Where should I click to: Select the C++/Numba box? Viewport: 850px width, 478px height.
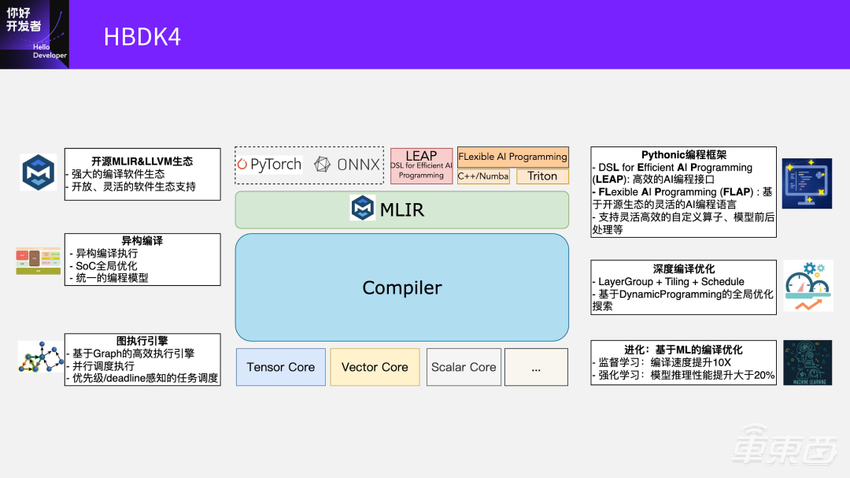click(483, 176)
